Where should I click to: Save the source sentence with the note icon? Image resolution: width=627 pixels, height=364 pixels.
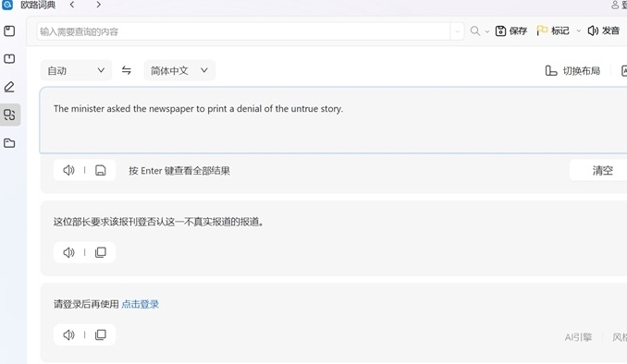pyautogui.click(x=101, y=171)
